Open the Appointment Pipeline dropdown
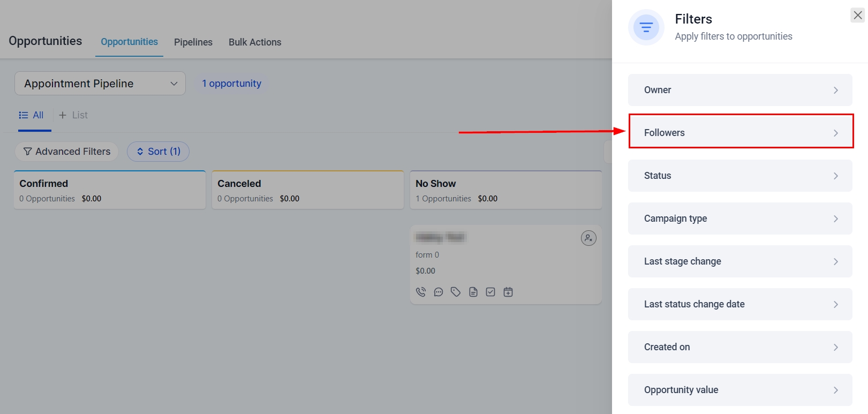This screenshot has height=414, width=868. [x=100, y=84]
